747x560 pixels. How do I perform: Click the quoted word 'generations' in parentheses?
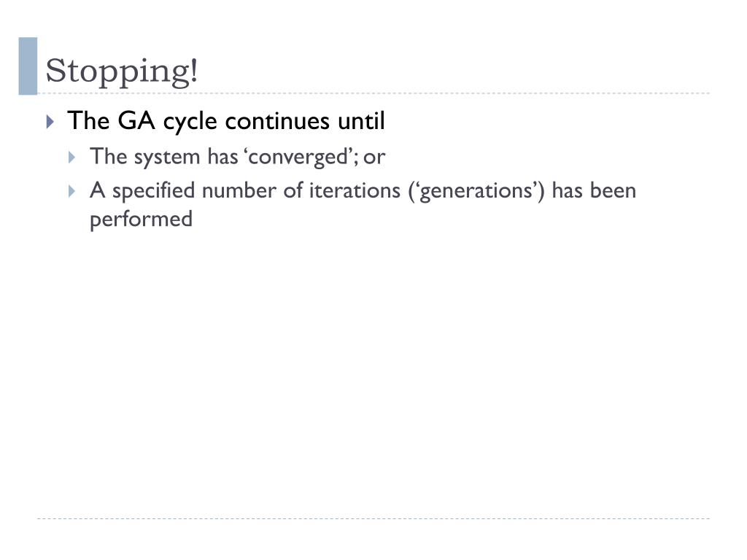[x=476, y=192]
